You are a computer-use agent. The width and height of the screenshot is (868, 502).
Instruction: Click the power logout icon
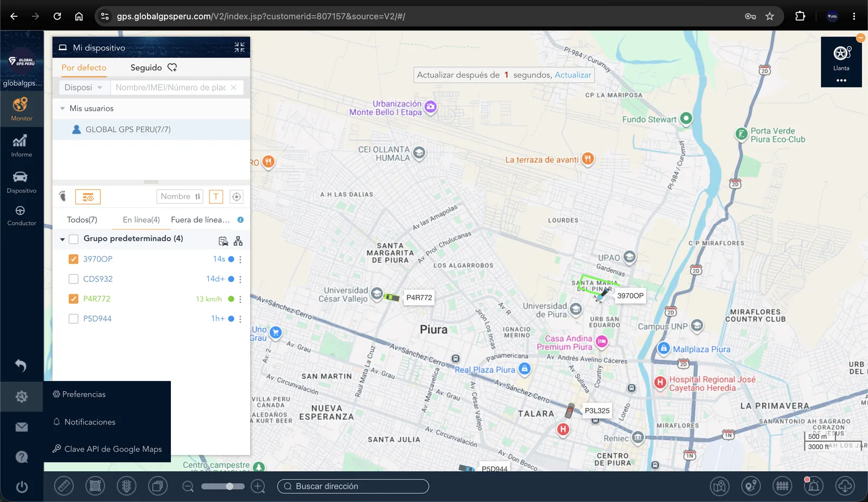tap(21, 487)
